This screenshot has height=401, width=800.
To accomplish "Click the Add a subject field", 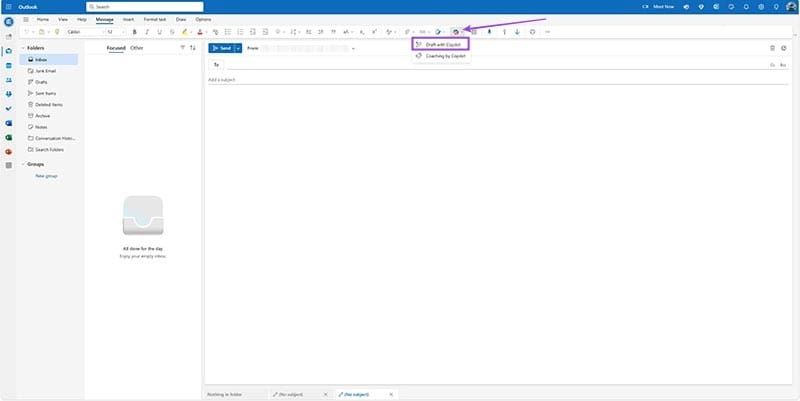I will (498, 80).
